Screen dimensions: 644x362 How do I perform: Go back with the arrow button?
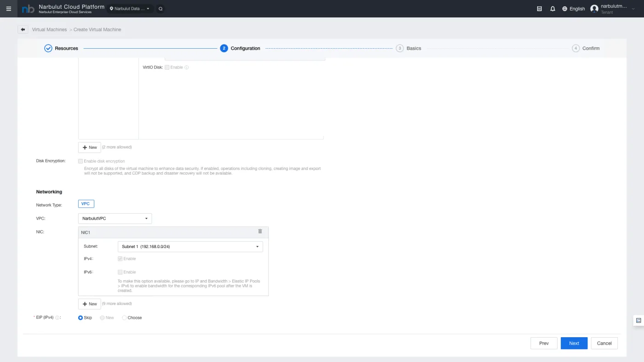[23, 29]
